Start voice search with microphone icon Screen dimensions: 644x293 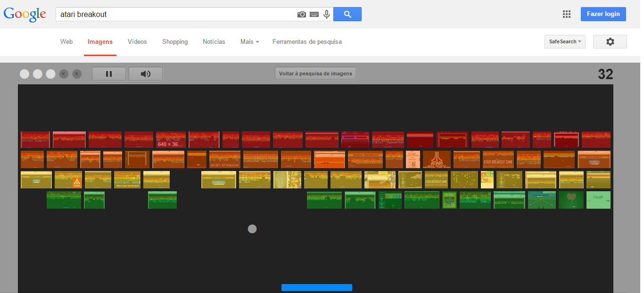pos(326,15)
